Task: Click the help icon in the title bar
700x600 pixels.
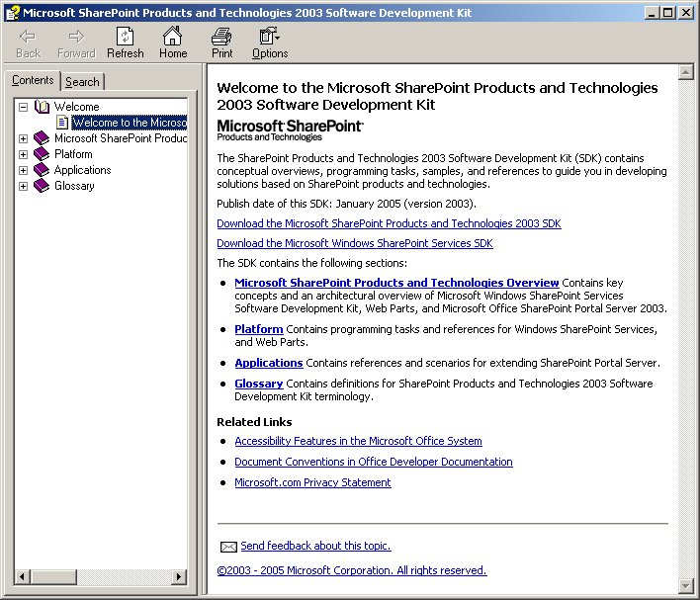Action: (x=13, y=13)
